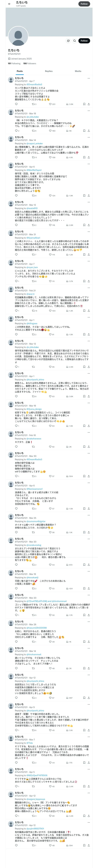This screenshot has height=868, width=98.
Task: Go back using the arrow icon
Action: (x=9, y=4)
